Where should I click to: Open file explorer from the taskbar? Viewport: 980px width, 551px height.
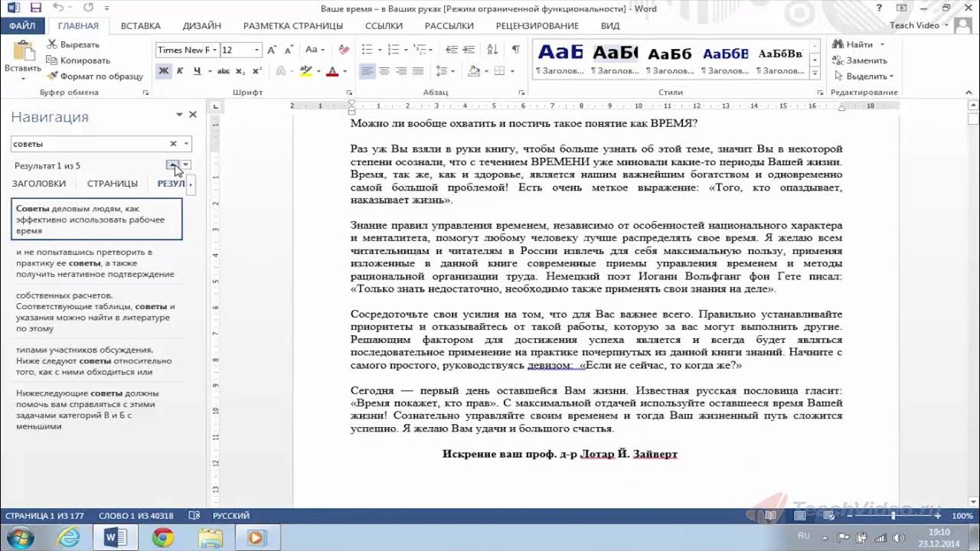(x=209, y=537)
